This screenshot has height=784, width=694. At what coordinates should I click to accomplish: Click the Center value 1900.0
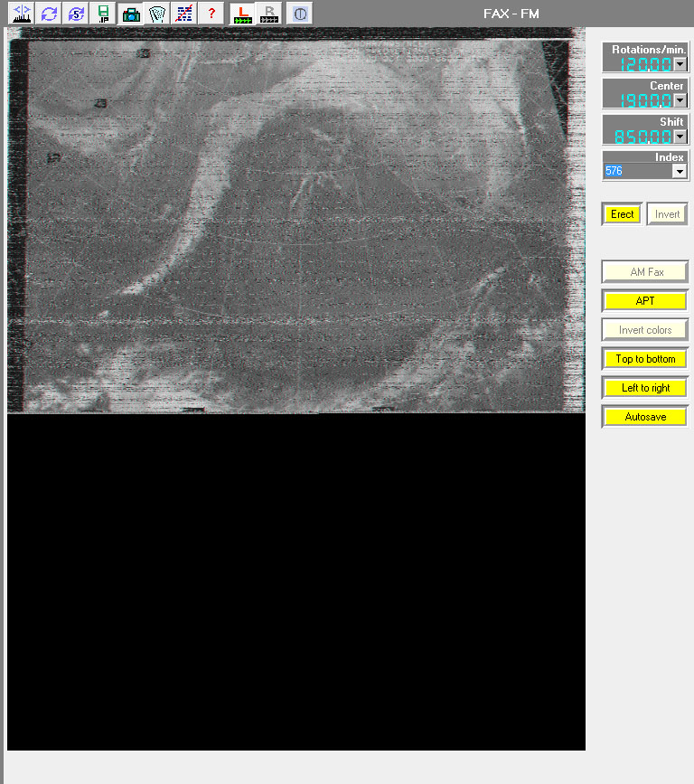645,100
